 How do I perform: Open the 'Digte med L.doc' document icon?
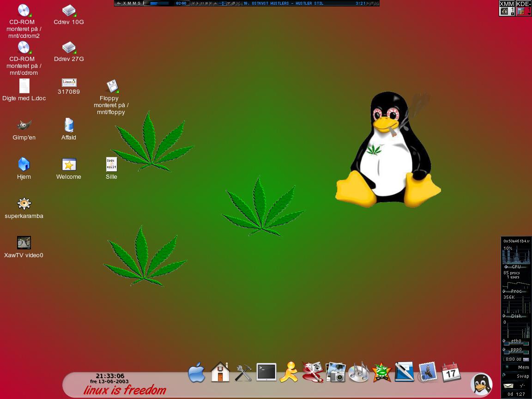tap(24, 86)
